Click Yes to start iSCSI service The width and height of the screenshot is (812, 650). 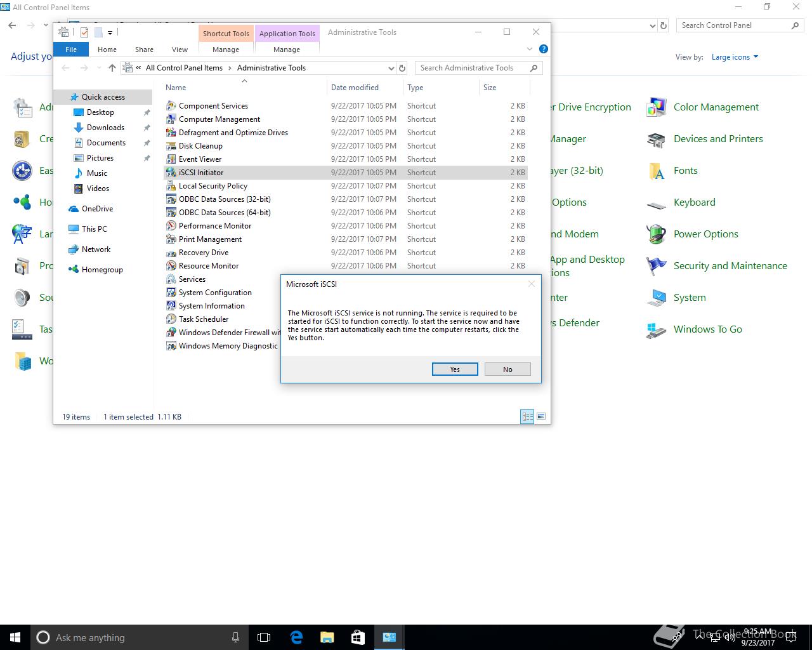455,369
